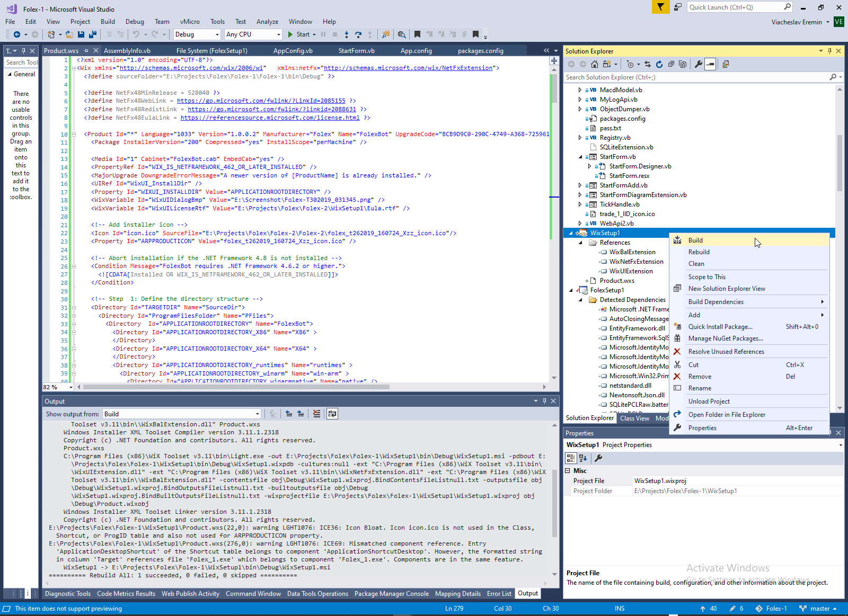This screenshot has width=848, height=616.
Task: Collapse the FolexSetup1 project node
Action: click(x=571, y=290)
